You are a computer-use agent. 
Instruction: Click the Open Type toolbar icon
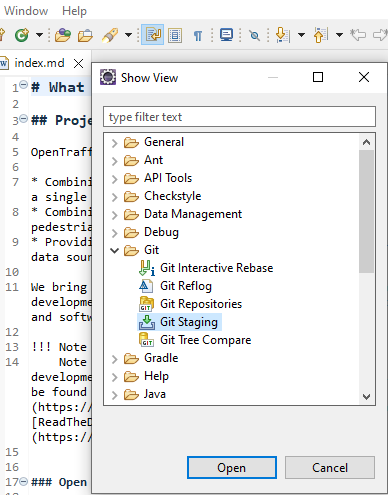[63, 35]
